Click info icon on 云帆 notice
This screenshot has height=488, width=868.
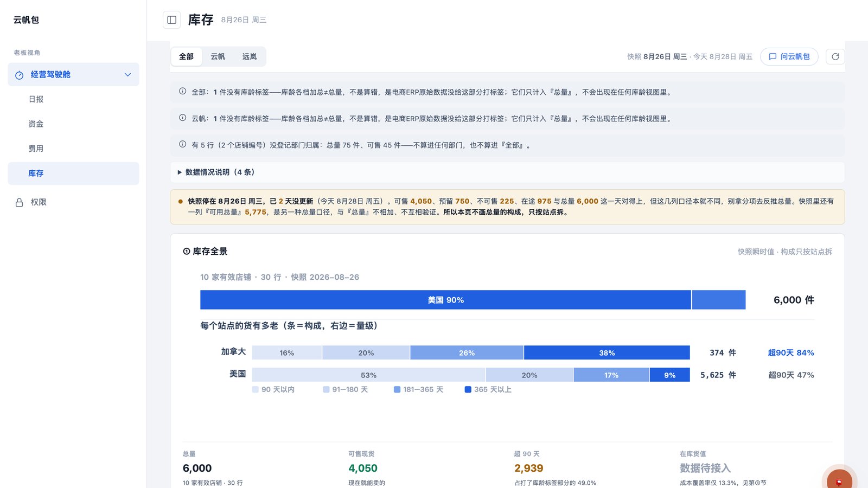click(183, 118)
